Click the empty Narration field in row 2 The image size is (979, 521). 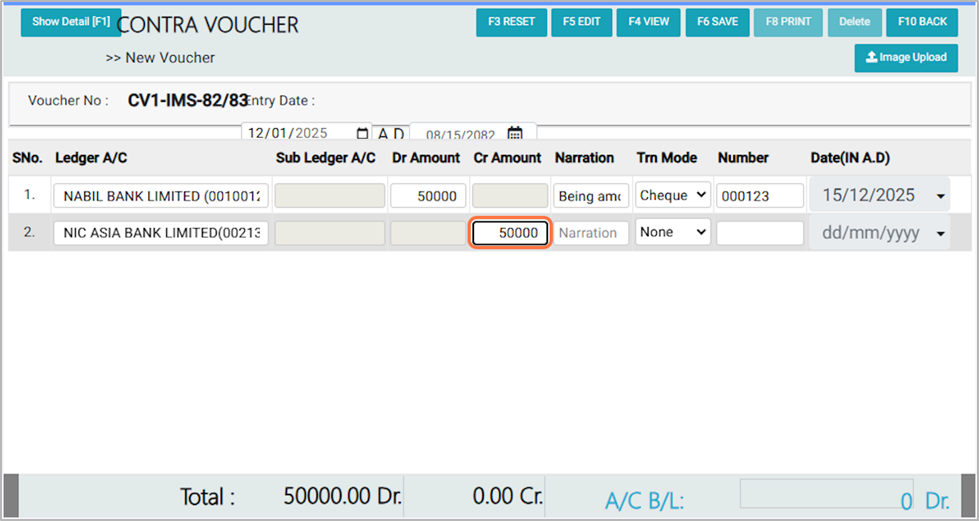[x=590, y=233]
